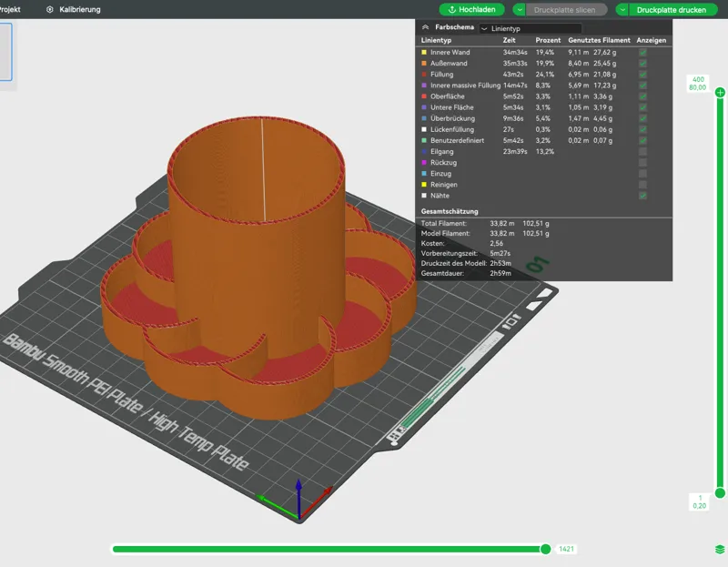Click the yellow Innere Wand color swatch
Viewport: 728px width, 567px height.
(x=424, y=53)
